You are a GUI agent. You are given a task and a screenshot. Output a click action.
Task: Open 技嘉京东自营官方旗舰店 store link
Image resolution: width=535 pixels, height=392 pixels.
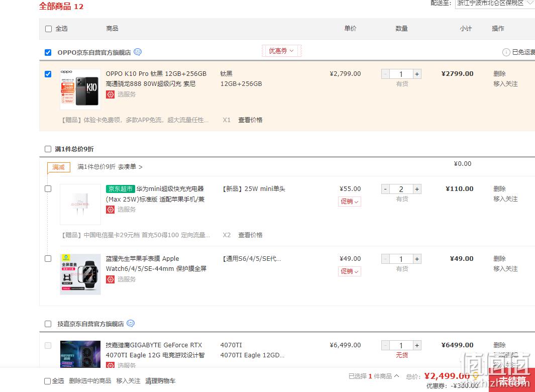[x=90, y=324]
